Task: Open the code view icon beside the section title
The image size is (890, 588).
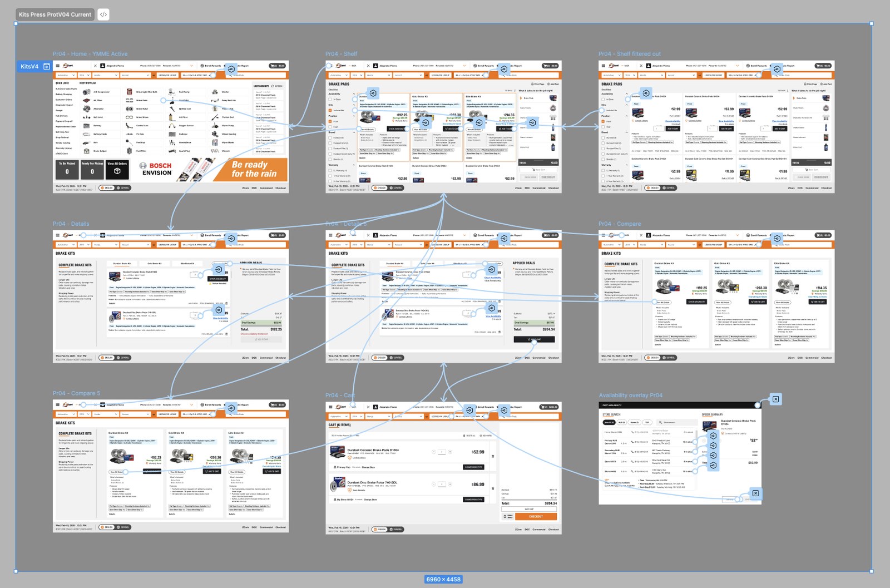Action: tap(103, 14)
